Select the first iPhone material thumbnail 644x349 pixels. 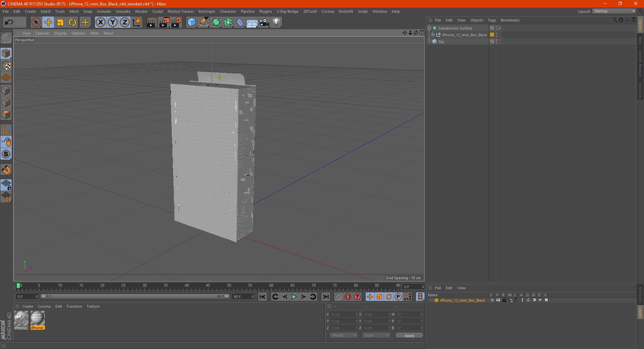tap(21, 320)
